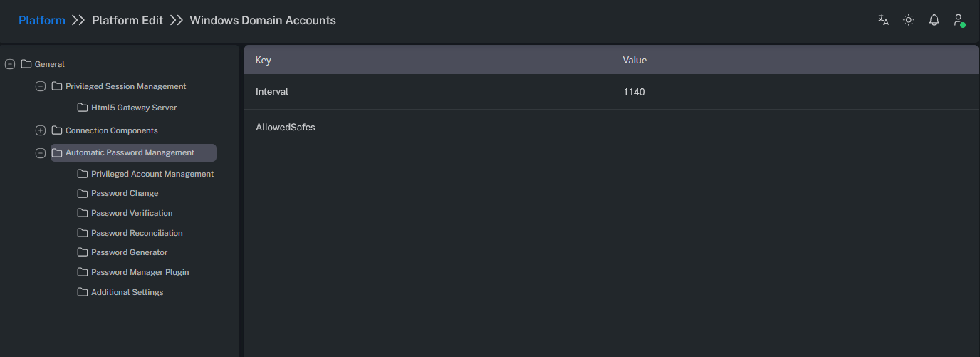Collapse the General tree node

[x=10, y=64]
